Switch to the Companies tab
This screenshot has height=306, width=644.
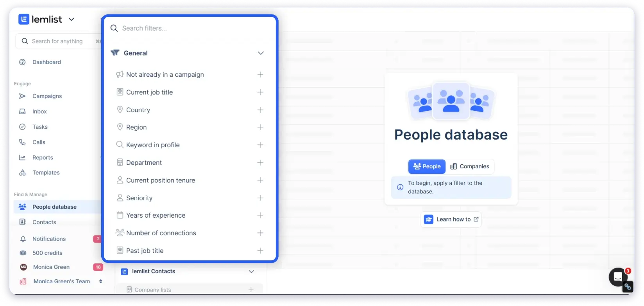point(470,166)
